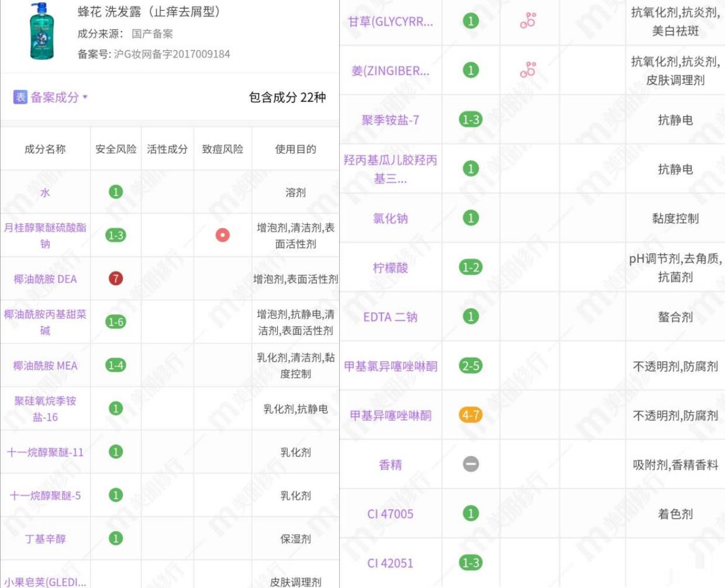Open ingredient link 十一烷醇聚醚-11
This screenshot has width=725, height=588.
click(45, 452)
